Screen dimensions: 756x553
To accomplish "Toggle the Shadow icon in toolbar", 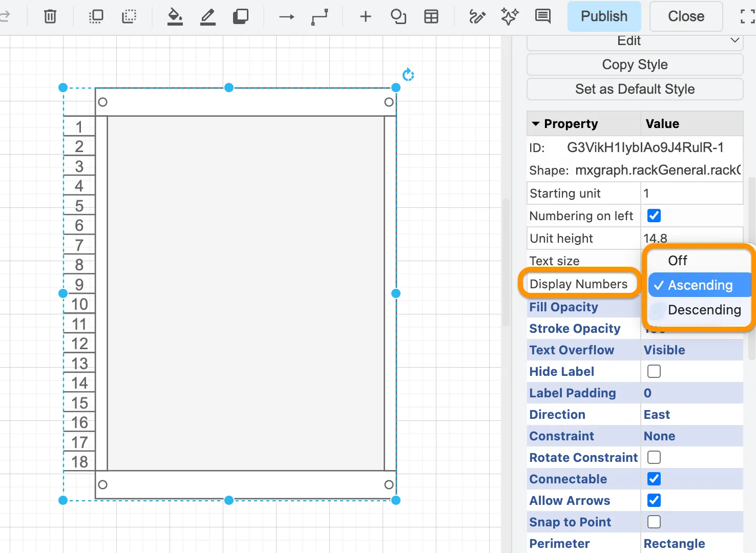I will (x=240, y=16).
